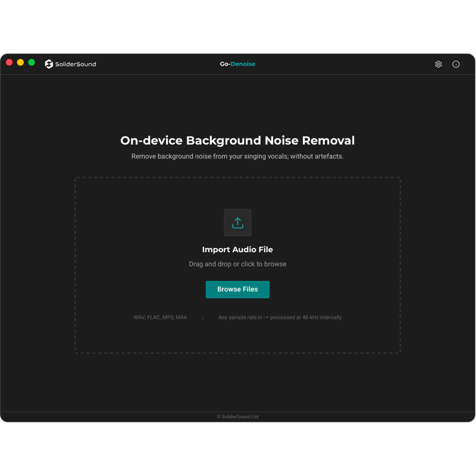Image resolution: width=476 pixels, height=476 pixels.
Task: Open settings via the gear icon
Action: 438,64
